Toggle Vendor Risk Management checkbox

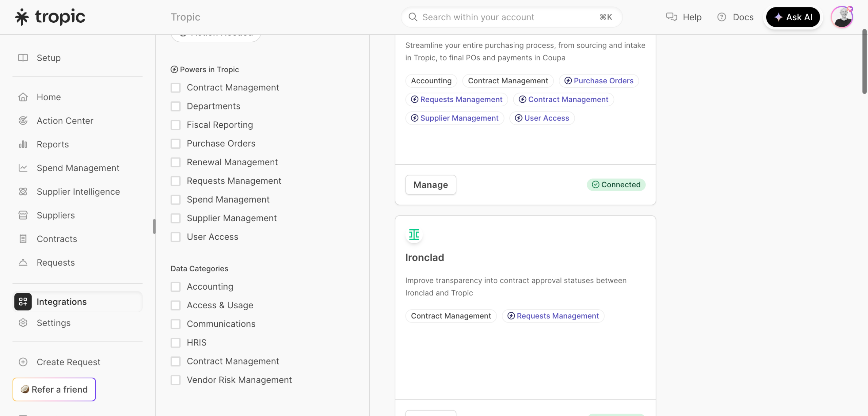176,380
